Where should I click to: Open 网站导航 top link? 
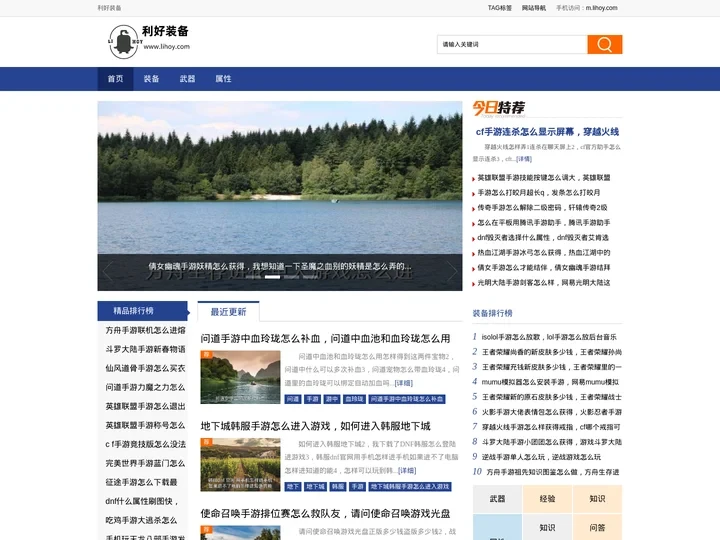[x=534, y=8]
